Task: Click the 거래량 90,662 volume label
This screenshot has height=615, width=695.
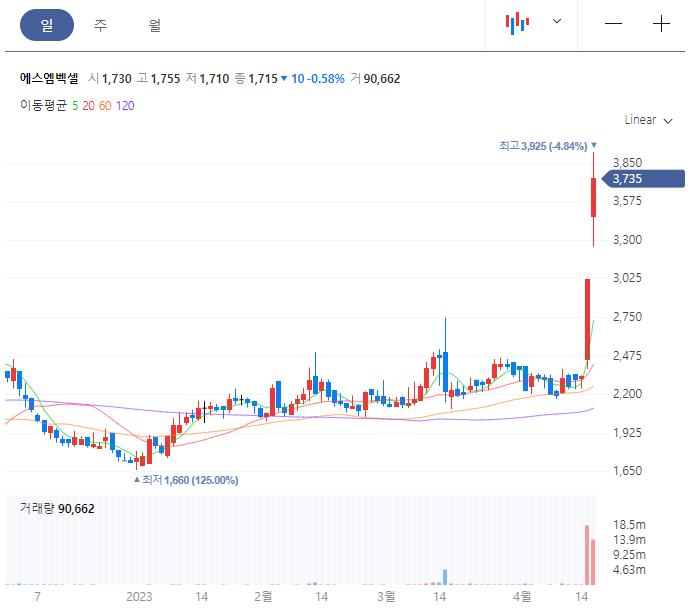Action: tap(57, 508)
